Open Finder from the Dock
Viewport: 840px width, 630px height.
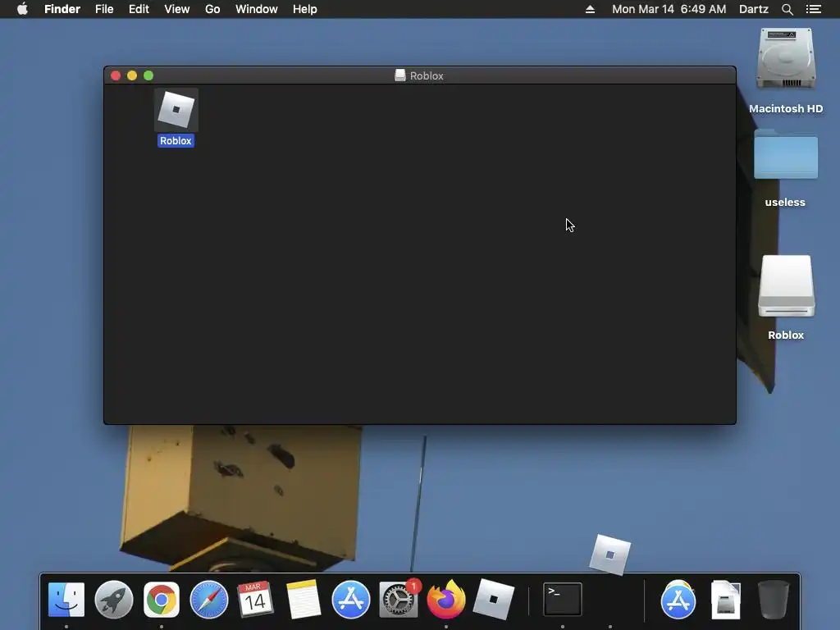coord(66,600)
